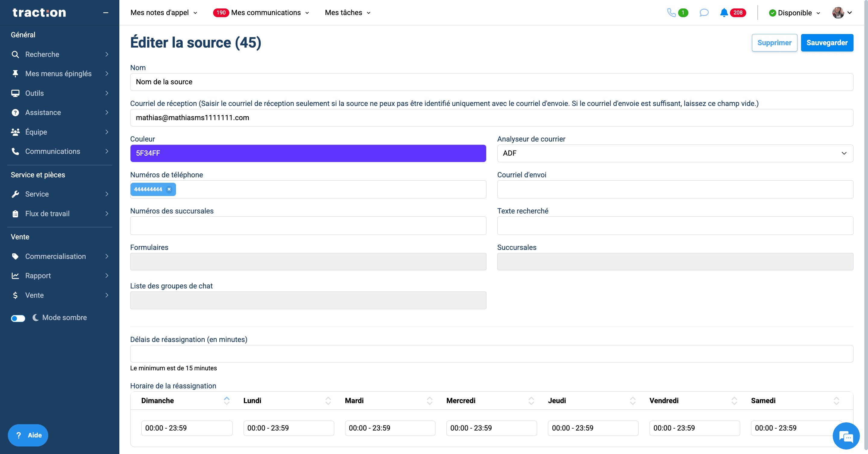Screen dimensions: 868x454
Task: Edit the Vendredi 00:00 - 23:59 time field
Action: (694, 428)
